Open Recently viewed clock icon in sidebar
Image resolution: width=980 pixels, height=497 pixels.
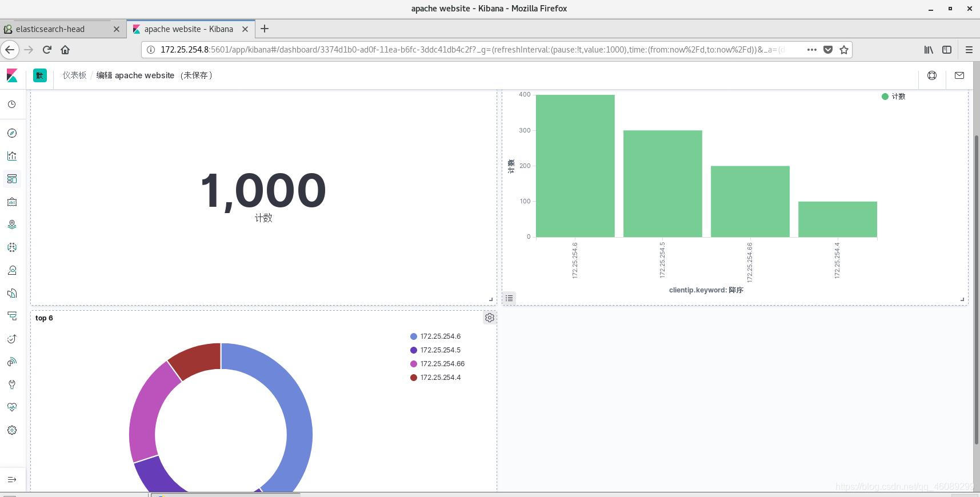[12, 105]
